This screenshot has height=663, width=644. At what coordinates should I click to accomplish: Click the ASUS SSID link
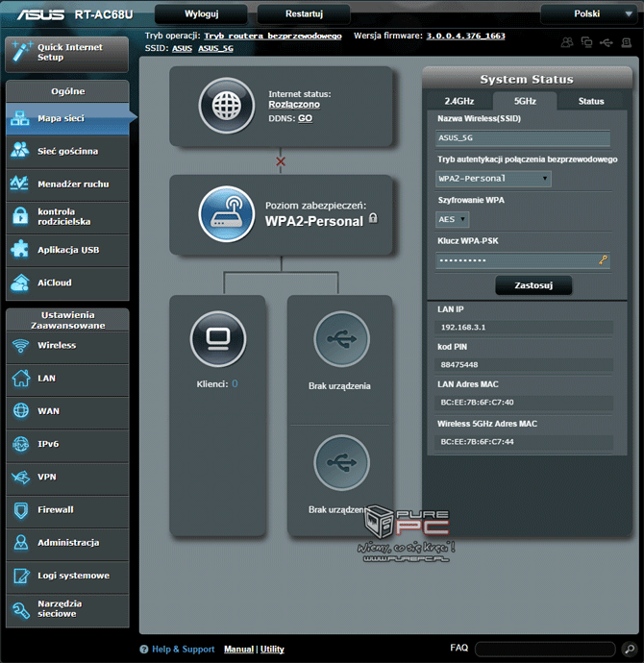pos(183,48)
